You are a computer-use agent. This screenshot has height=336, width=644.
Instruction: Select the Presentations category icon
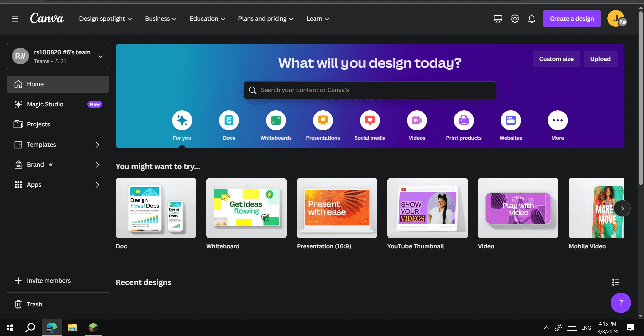(x=323, y=120)
